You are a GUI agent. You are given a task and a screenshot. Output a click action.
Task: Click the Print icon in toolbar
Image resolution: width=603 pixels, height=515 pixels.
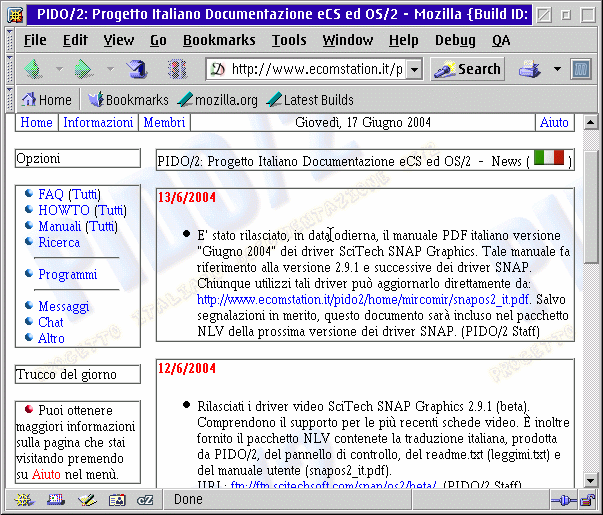(530, 69)
